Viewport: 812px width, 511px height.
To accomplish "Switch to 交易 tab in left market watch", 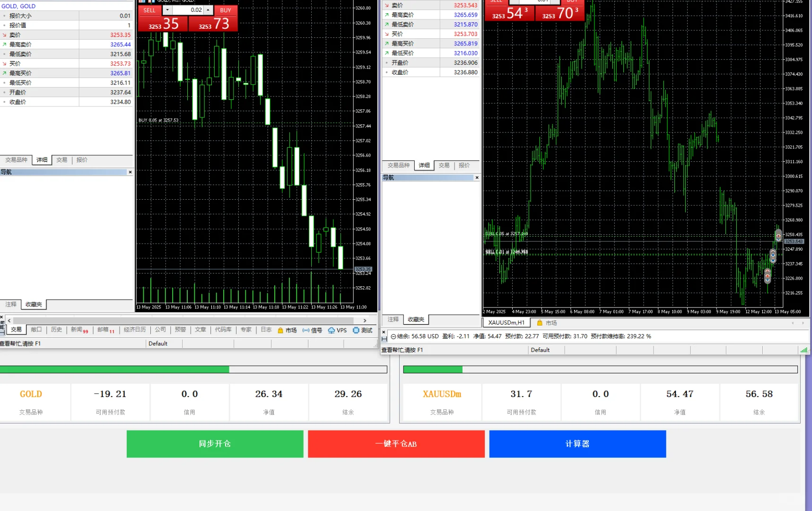I will pos(62,160).
